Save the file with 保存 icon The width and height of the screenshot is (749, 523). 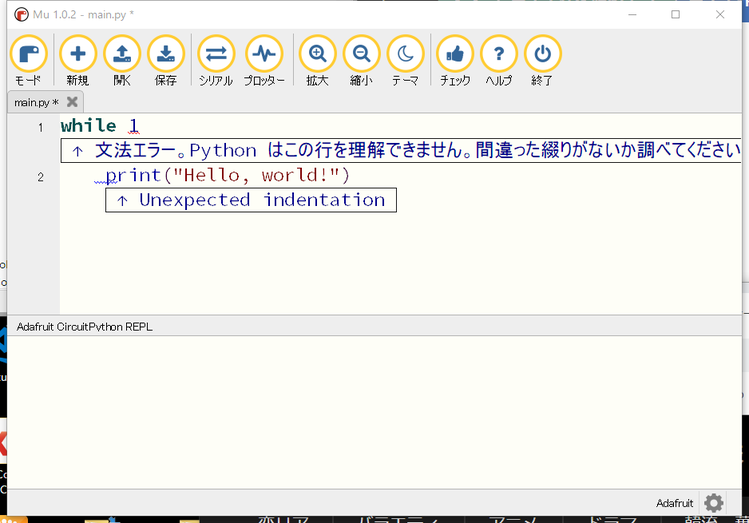point(166,55)
